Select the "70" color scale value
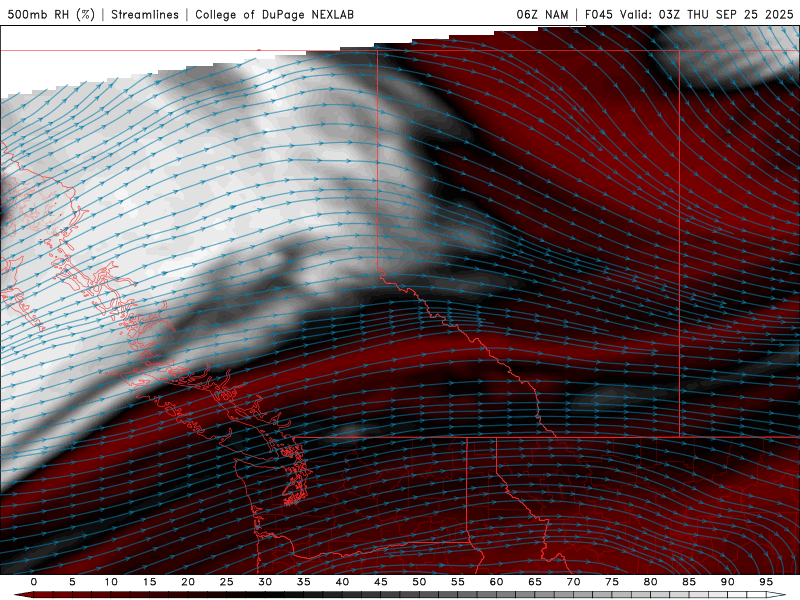 [573, 582]
